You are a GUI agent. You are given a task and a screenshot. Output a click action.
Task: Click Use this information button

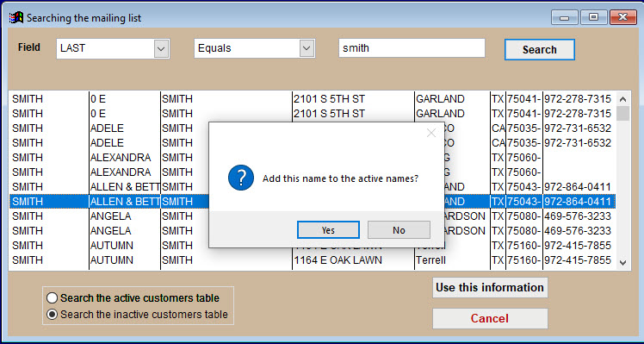[x=490, y=287]
